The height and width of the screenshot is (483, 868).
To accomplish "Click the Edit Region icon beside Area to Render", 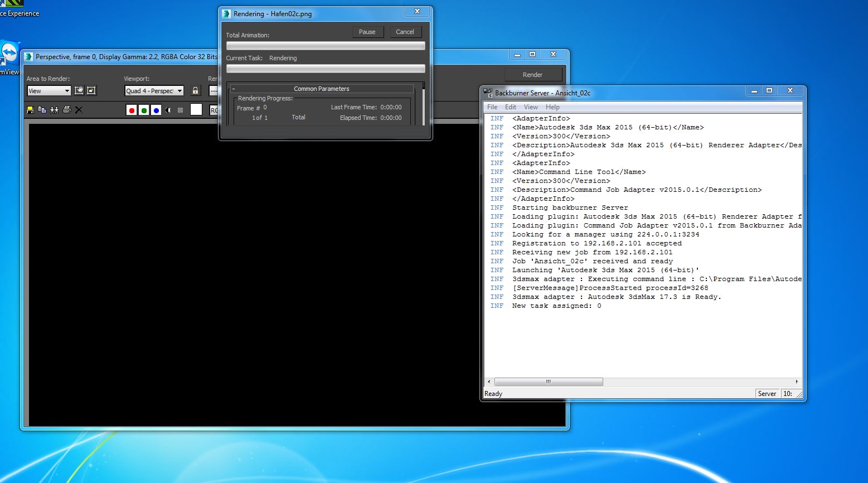I will click(x=79, y=91).
